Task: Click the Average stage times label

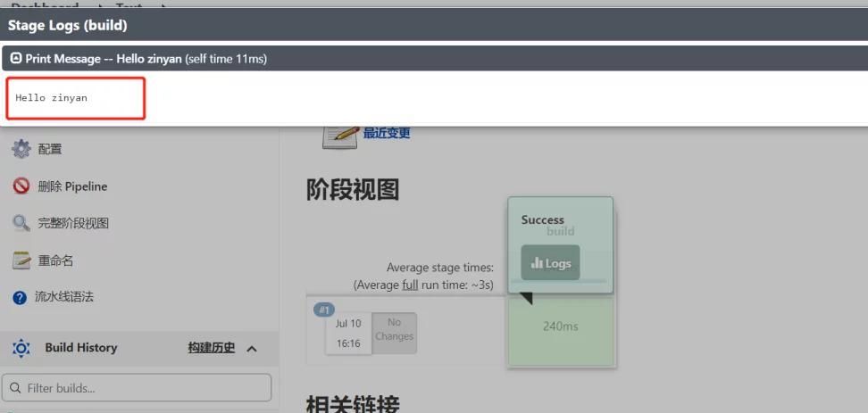Action: (440, 268)
